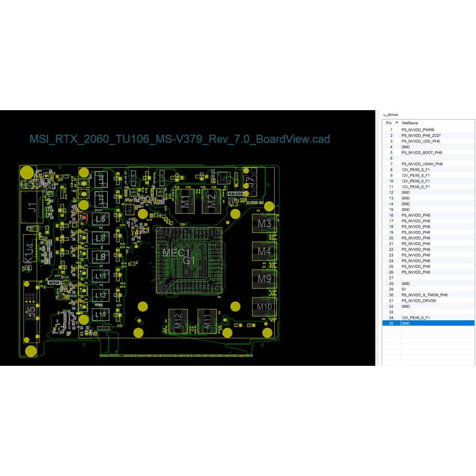Click the Pin column sort arrow
The width and height of the screenshot is (476, 476).
pos(396,123)
